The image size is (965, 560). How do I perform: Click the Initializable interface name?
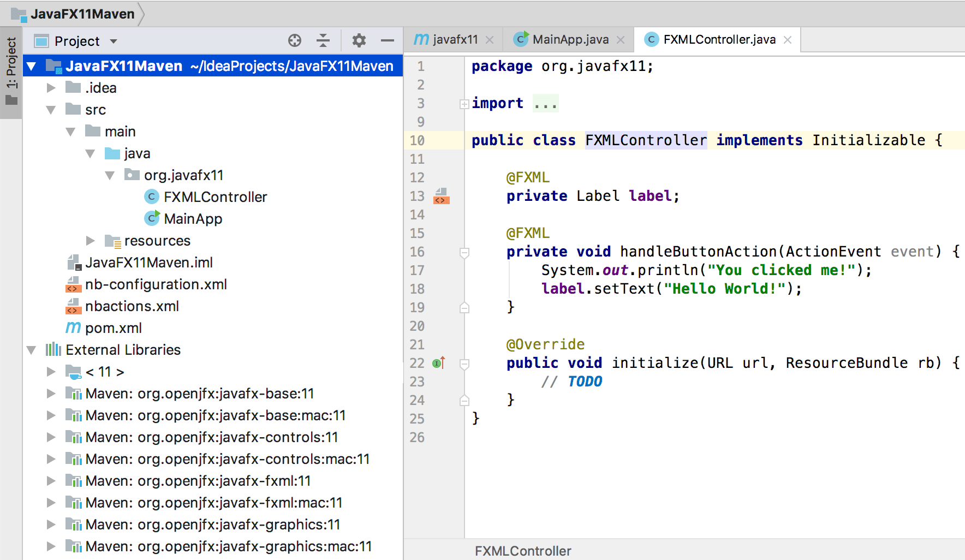click(868, 140)
